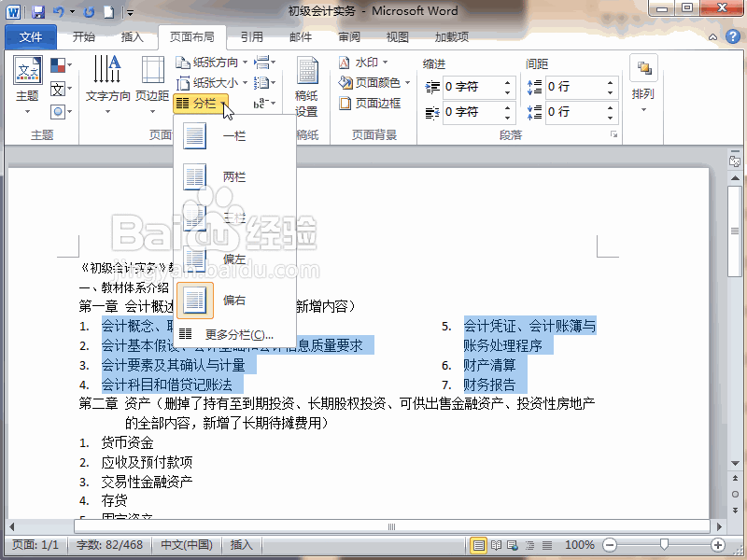Click the vertical scrollbar thumb
The width and height of the screenshot is (747, 560).
pyautogui.click(x=735, y=231)
